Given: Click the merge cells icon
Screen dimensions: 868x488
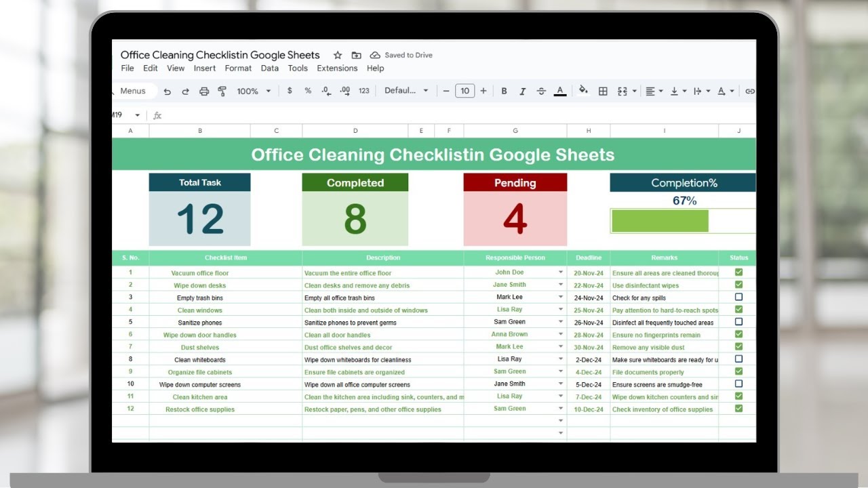Looking at the screenshot, I should [x=623, y=91].
